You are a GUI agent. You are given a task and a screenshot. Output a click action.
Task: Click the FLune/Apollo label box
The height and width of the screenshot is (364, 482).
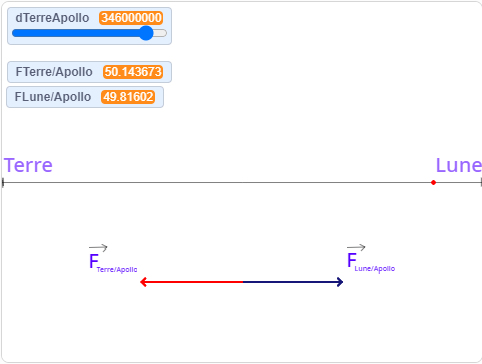click(x=85, y=97)
